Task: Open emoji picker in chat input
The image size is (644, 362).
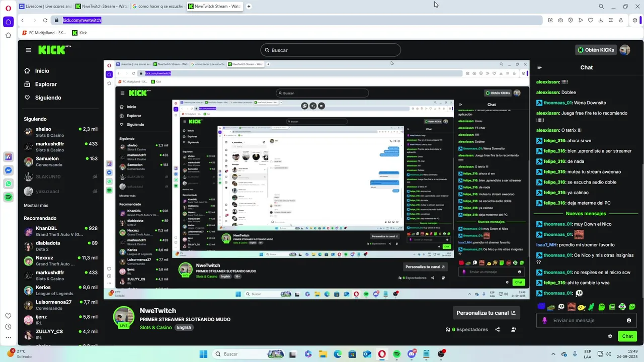Action: point(629,320)
